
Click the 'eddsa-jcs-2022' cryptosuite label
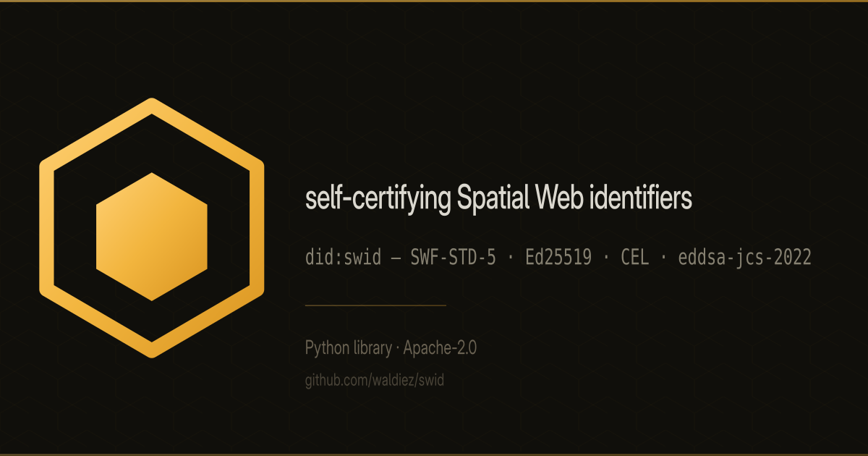click(744, 258)
